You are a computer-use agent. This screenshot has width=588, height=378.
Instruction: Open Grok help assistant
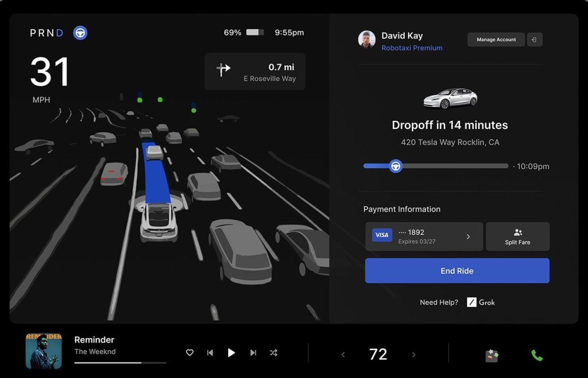pos(481,302)
